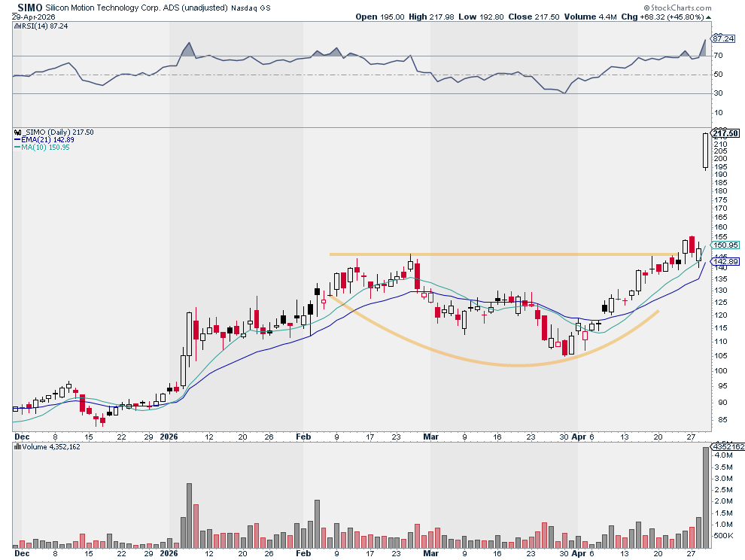Click the 150.95 MA value tag on the price axis

[725, 245]
